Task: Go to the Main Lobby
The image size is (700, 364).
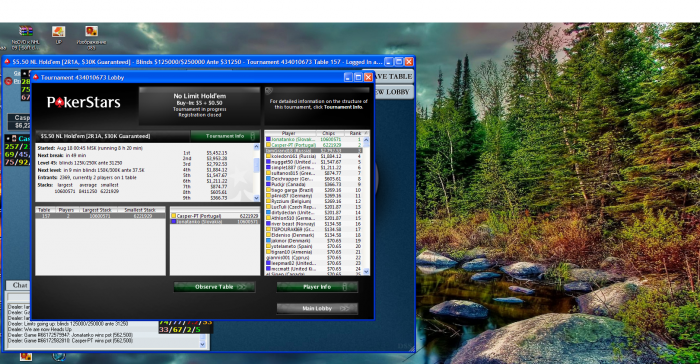Action: (317, 308)
